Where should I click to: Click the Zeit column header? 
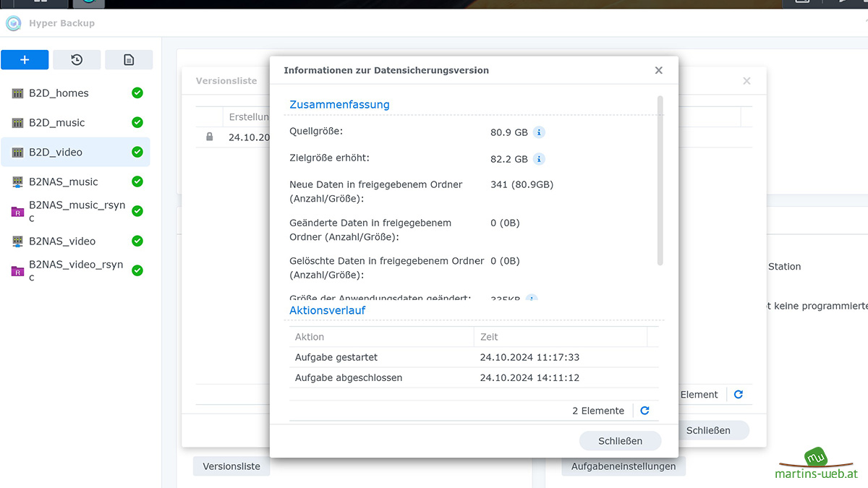tap(561, 337)
